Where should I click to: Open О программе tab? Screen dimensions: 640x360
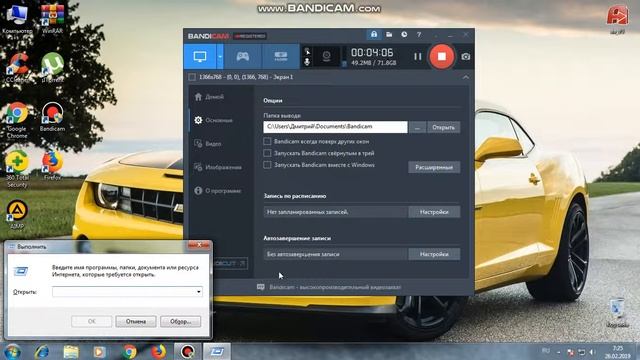218,191
